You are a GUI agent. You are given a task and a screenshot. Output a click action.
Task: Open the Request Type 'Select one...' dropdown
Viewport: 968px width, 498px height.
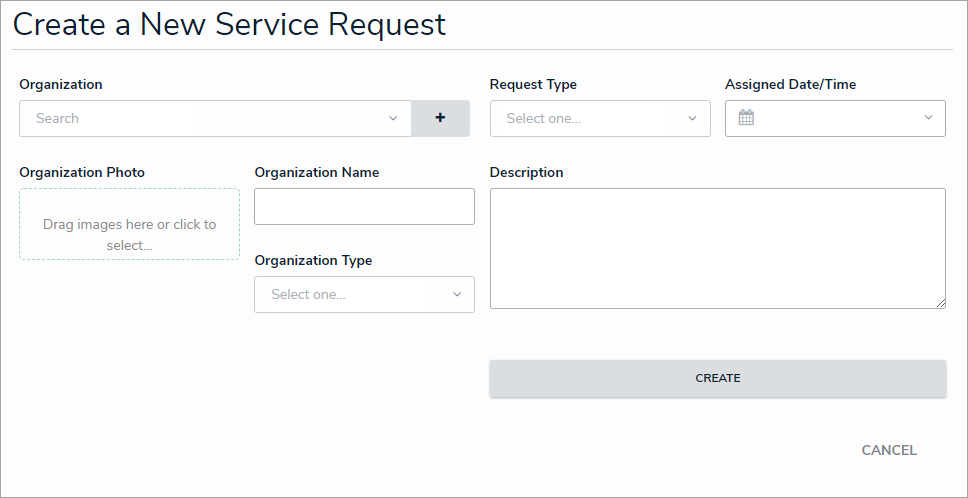coord(590,118)
